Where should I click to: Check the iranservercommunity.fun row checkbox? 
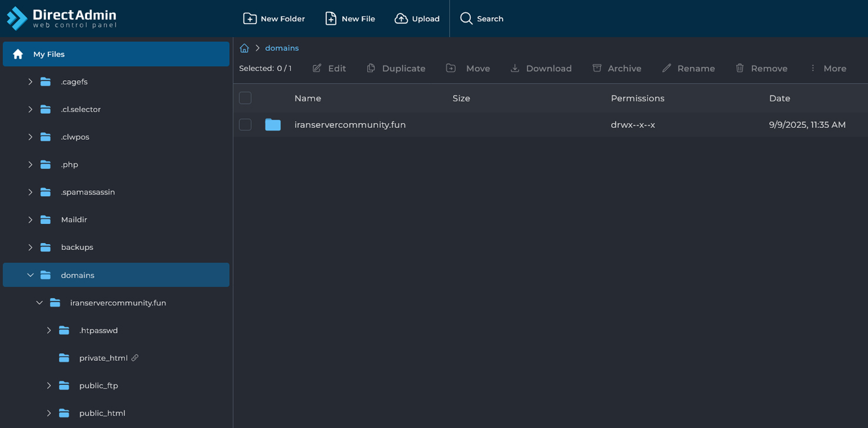coord(245,125)
